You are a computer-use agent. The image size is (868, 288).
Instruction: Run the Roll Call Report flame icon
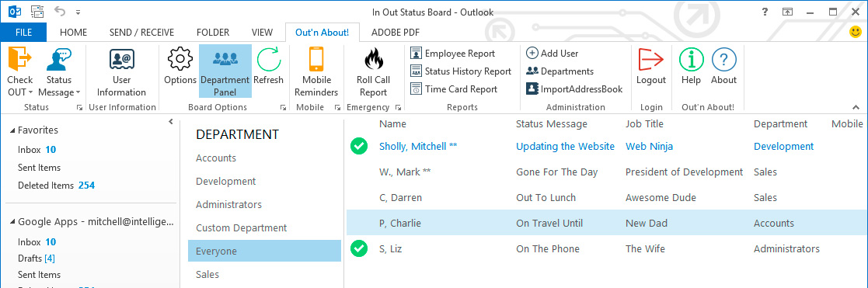coord(373,59)
